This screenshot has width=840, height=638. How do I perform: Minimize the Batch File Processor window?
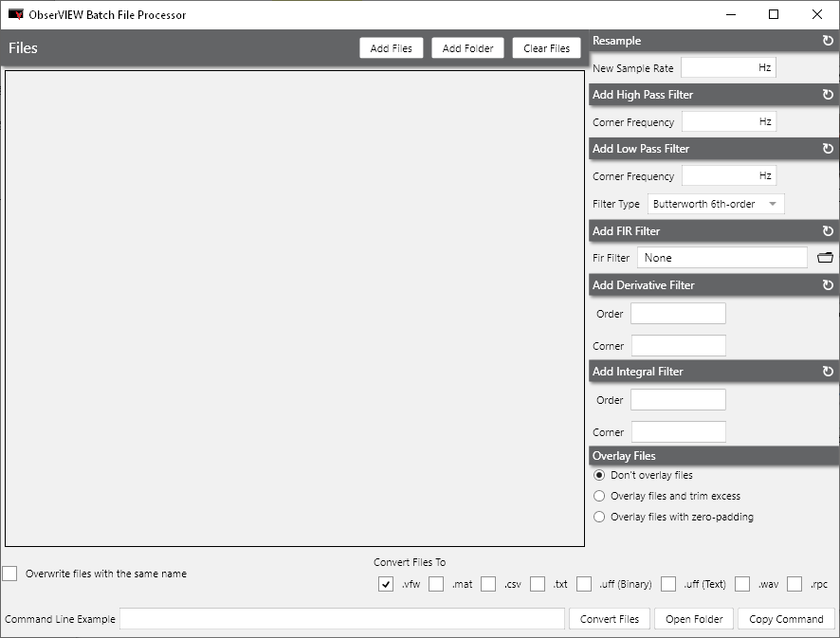[731, 14]
